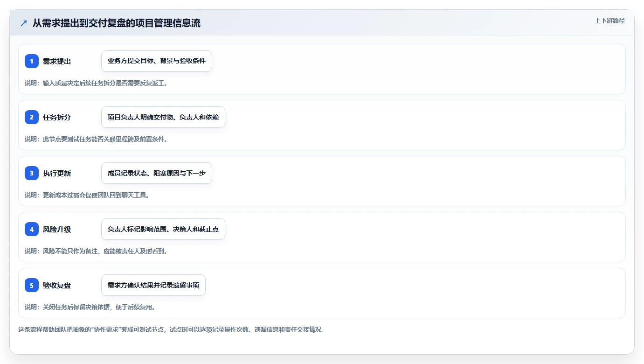Select step number 5 badge for 验收复盘
The width and height of the screenshot is (644, 364).
(32, 285)
